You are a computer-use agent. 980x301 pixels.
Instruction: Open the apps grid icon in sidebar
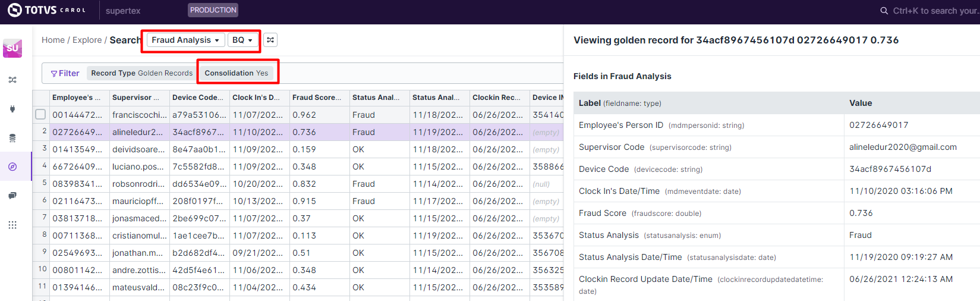coord(12,225)
